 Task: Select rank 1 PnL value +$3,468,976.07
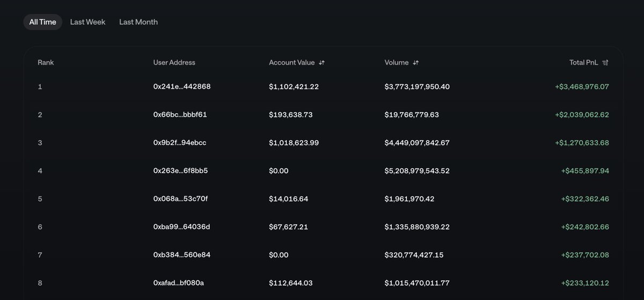[582, 86]
